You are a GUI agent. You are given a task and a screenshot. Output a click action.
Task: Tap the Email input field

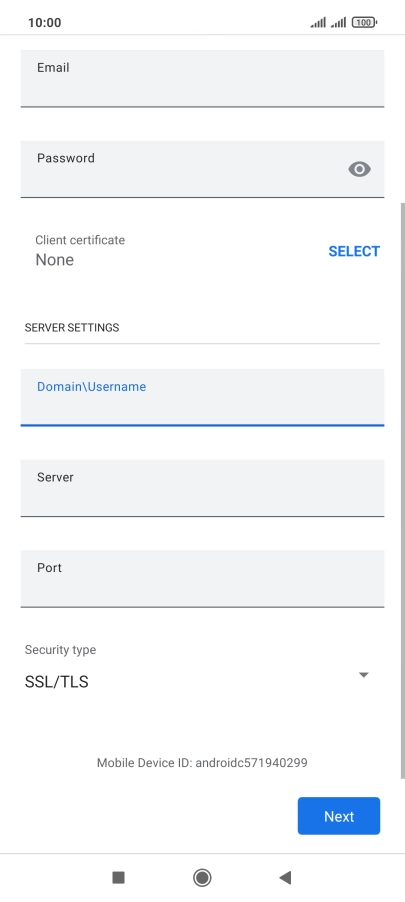pyautogui.click(x=202, y=78)
